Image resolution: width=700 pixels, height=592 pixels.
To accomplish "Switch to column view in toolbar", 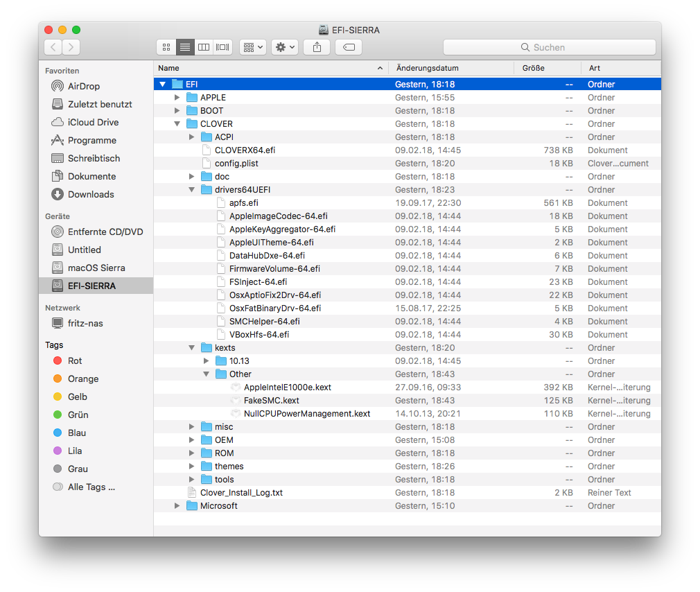I will pyautogui.click(x=204, y=47).
